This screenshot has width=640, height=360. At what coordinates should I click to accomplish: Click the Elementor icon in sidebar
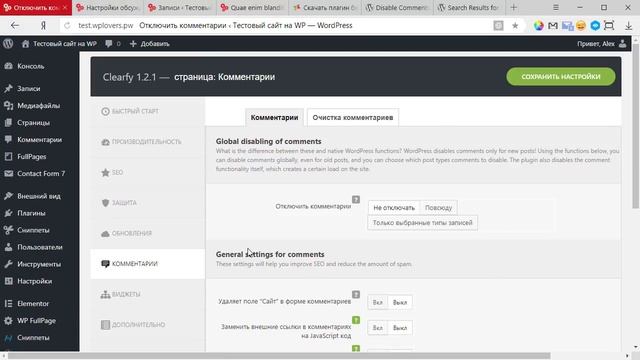click(x=9, y=304)
